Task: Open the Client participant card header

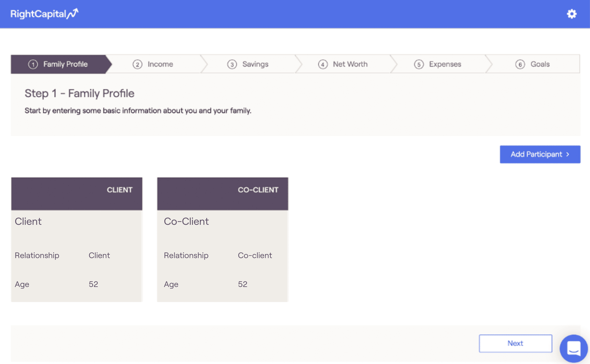Action: (77, 194)
